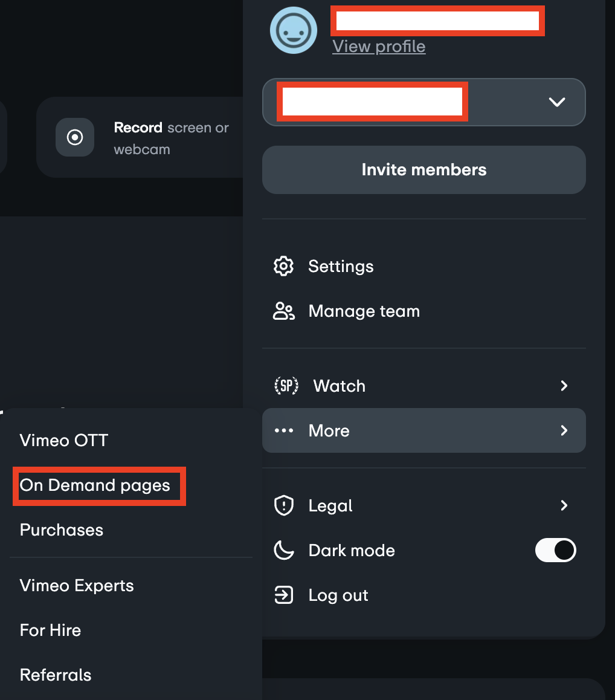
Task: Select Vimeo Experts from the list
Action: [x=77, y=586]
